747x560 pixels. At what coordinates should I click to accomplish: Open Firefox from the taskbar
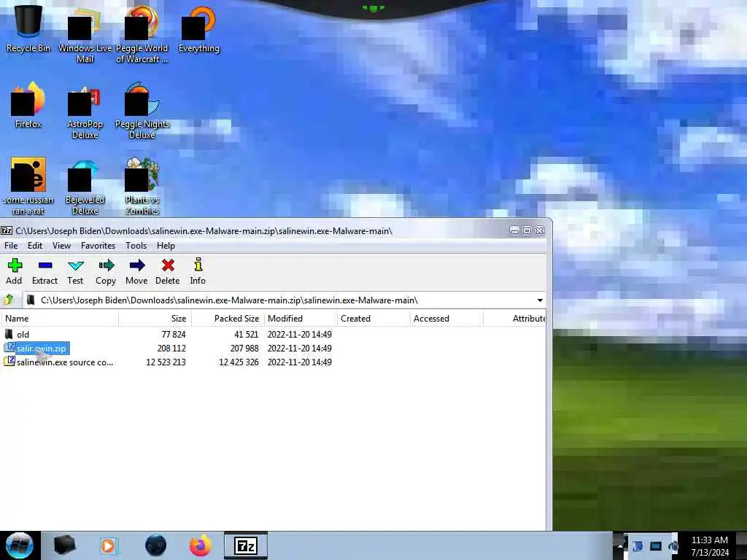[200, 545]
